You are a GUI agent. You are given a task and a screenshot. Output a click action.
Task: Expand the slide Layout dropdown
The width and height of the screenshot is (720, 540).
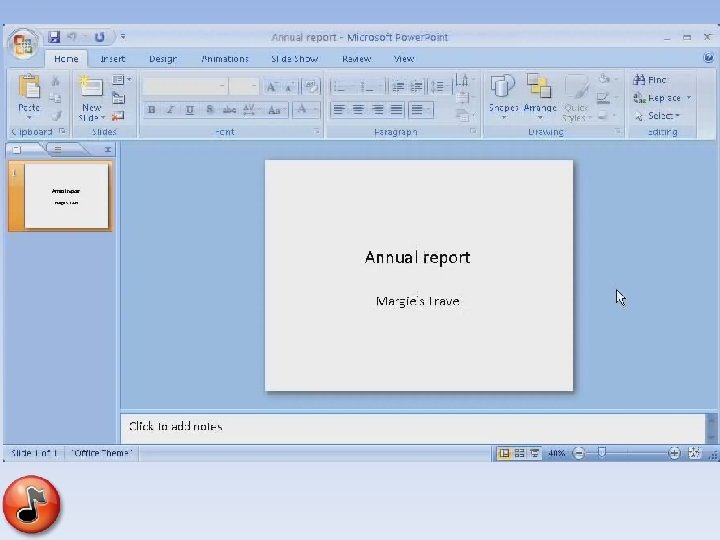pyautogui.click(x=122, y=80)
